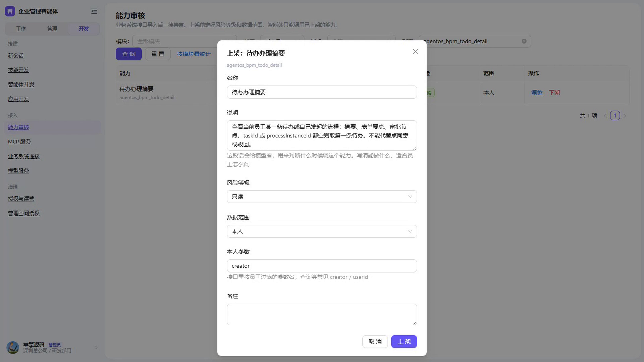Go to previous page with the left arrow
644x362 pixels.
(605, 116)
